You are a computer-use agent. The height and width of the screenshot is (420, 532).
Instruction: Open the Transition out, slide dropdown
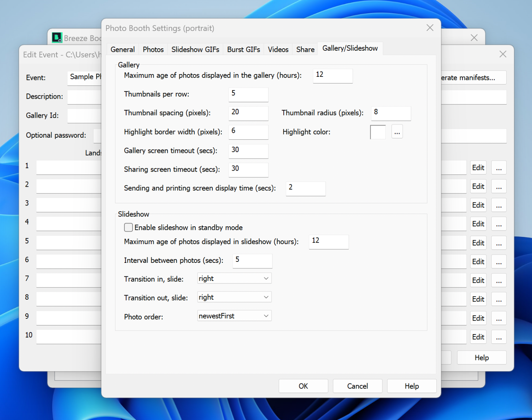[x=234, y=297]
